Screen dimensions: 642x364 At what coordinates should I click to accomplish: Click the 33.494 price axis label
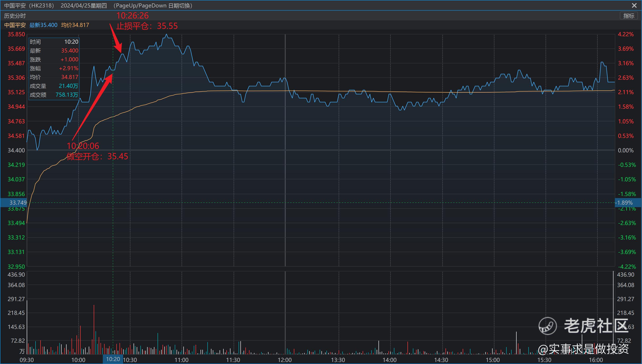tap(16, 223)
